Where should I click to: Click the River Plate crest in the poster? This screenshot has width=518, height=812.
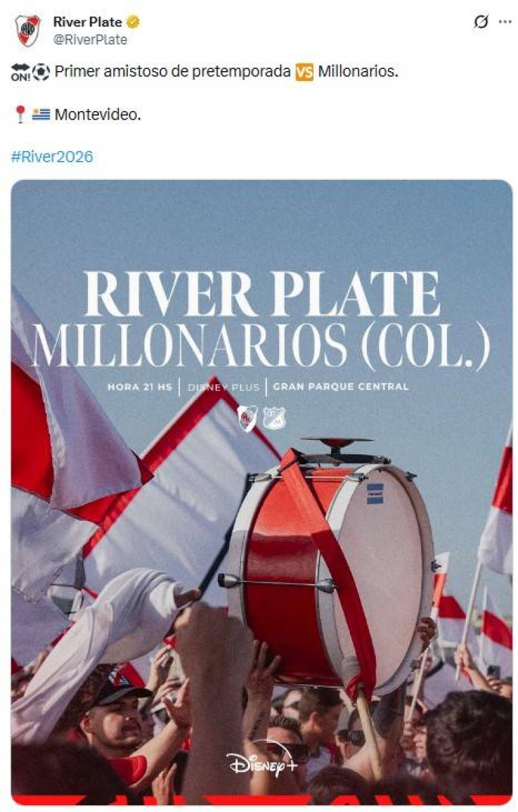tap(247, 418)
